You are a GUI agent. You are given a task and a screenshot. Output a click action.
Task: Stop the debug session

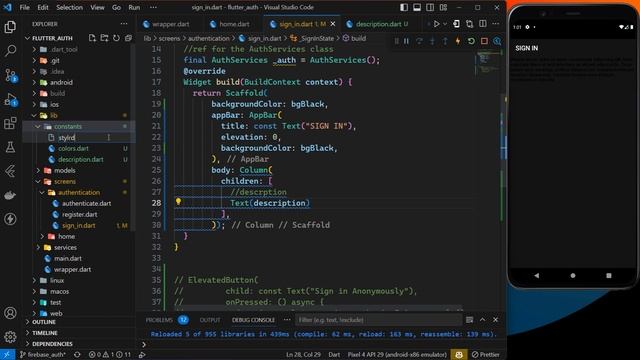pos(484,41)
